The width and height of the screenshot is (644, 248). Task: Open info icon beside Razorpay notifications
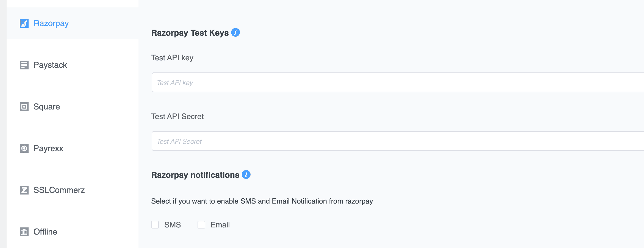(x=246, y=174)
